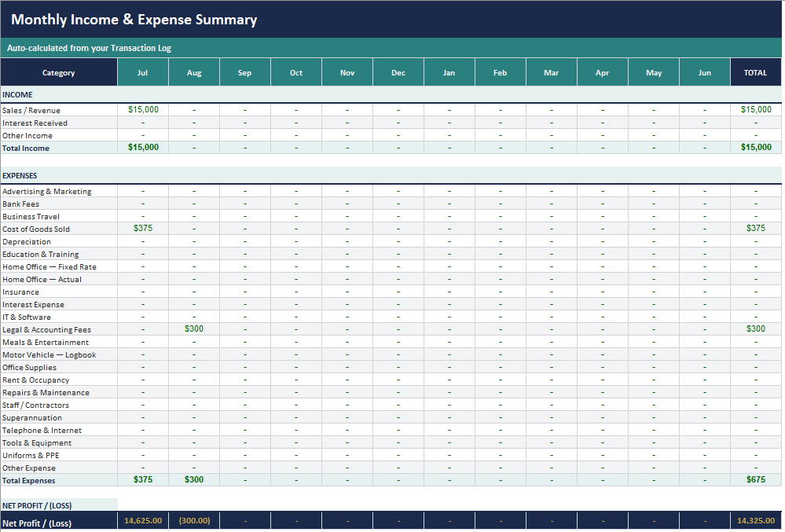Click the Jul column header
Image resolution: width=785 pixels, height=532 pixels.
(x=142, y=72)
